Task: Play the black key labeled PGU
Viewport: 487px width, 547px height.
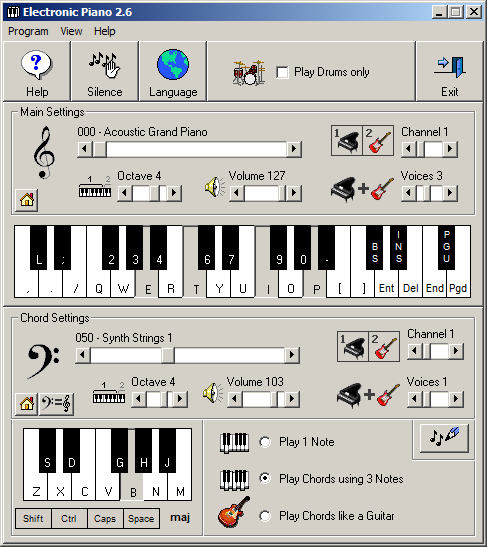Action: tap(446, 248)
